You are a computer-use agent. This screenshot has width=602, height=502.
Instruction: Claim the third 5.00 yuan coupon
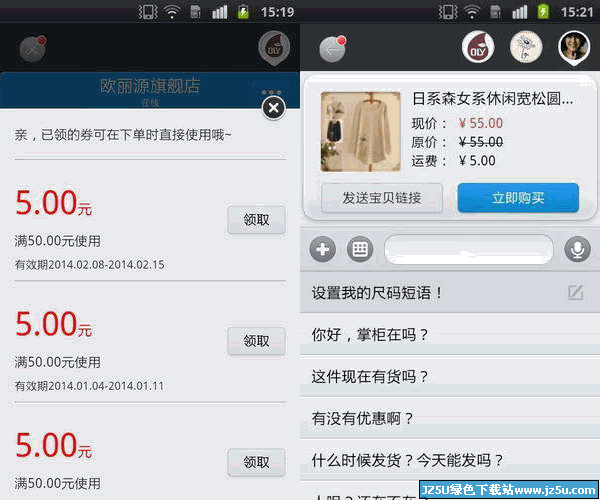click(x=256, y=461)
